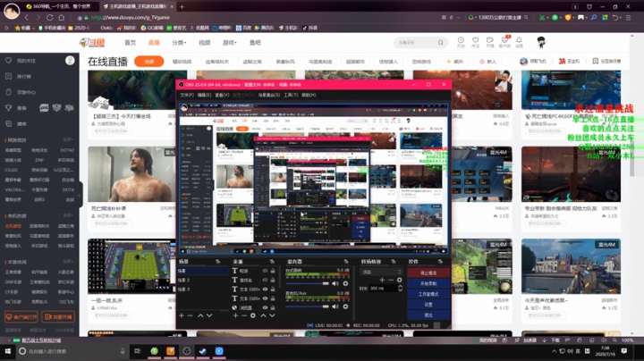Remove transition with OBS transitions minus icon
Screen dimensions: 644x361
click(391, 280)
